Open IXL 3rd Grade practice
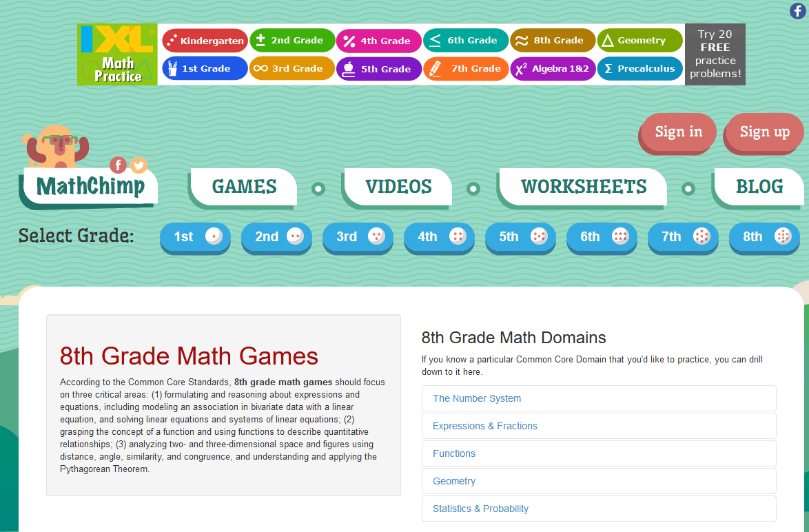Viewport: 809px width, 532px height. tap(292, 68)
